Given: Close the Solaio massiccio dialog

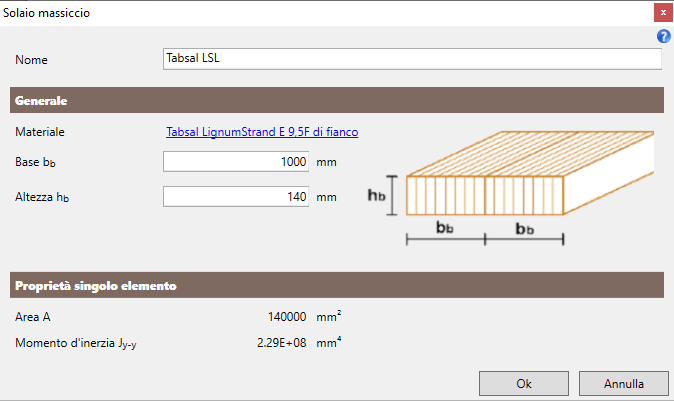Looking at the screenshot, I should (x=663, y=13).
